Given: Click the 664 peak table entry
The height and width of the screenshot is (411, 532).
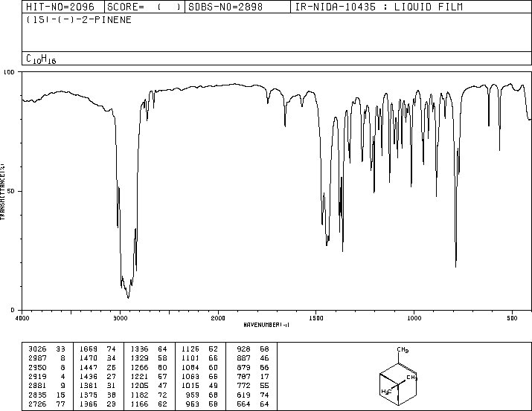Looking at the screenshot, I should tap(253, 404).
